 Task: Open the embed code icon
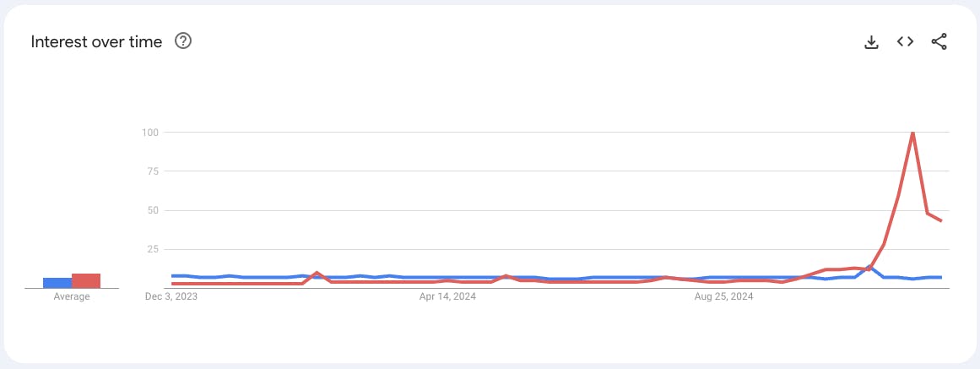click(x=905, y=41)
